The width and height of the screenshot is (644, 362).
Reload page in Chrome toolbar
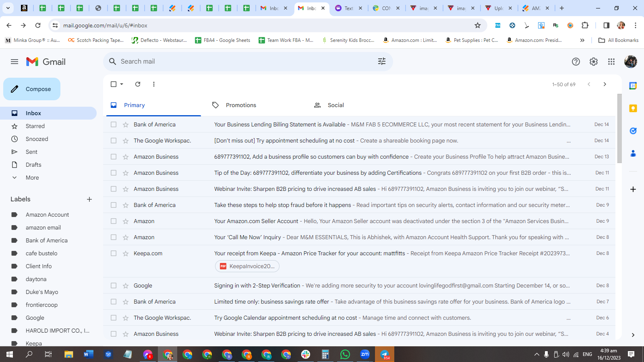point(38,25)
